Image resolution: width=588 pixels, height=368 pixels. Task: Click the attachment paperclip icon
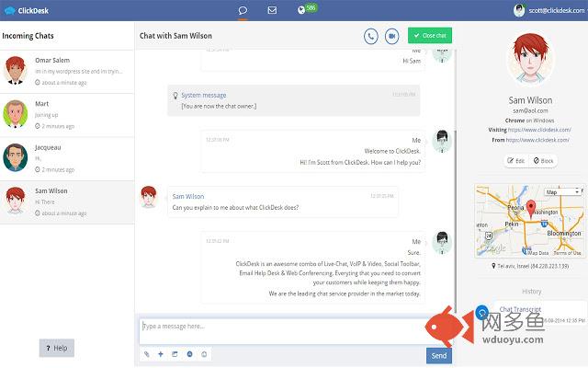147,353
